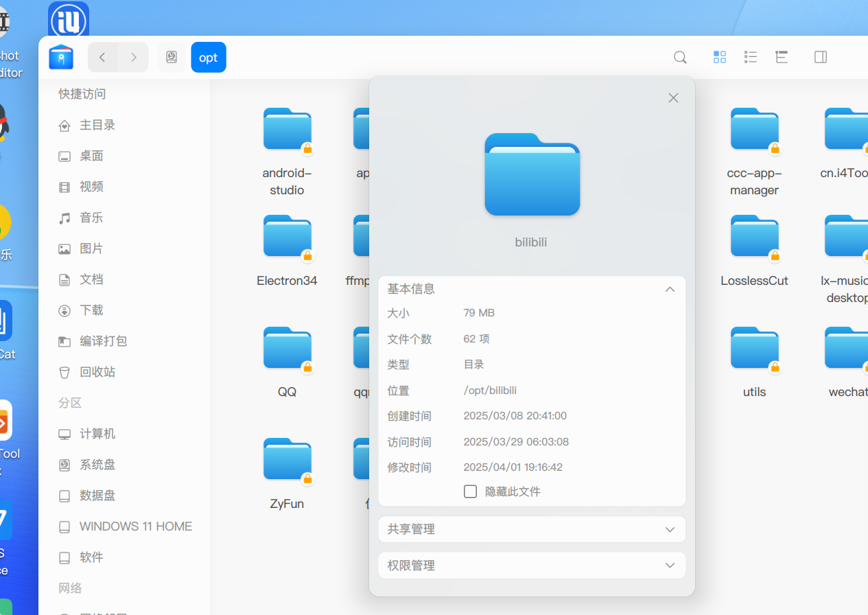Image resolution: width=868 pixels, height=615 pixels.
Task: Select the utils folder
Action: [x=754, y=362]
